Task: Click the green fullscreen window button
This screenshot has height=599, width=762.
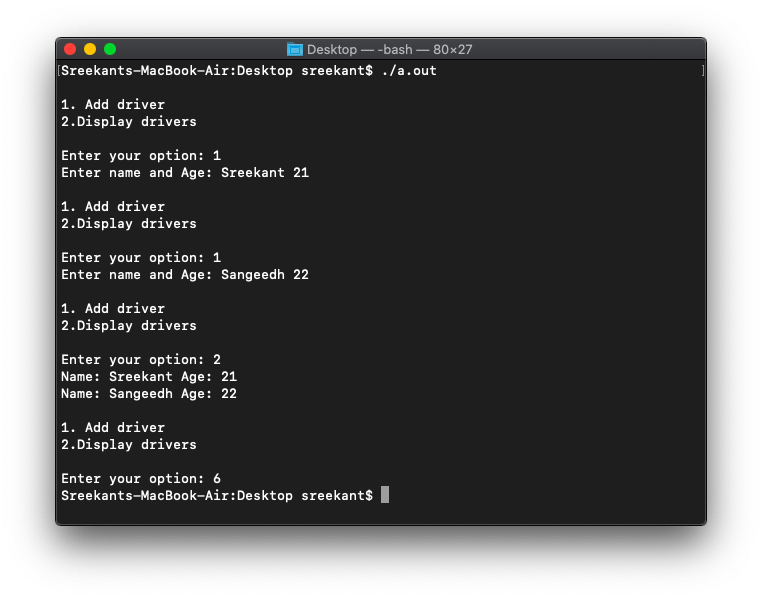Action: (110, 49)
